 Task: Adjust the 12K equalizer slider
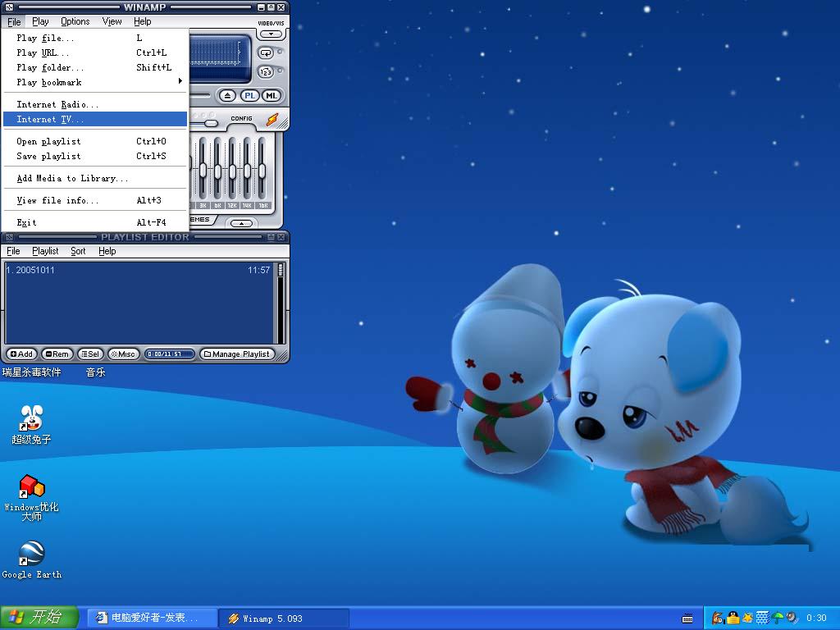point(232,171)
